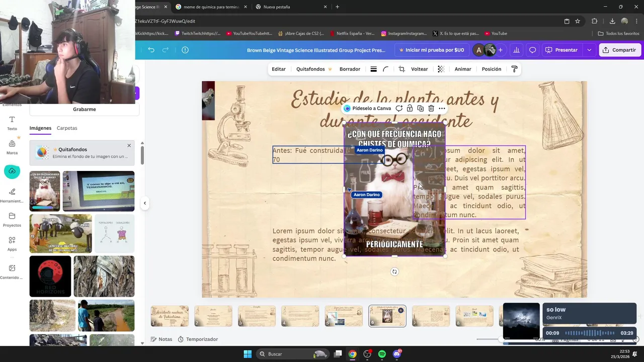The image size is (644, 362).
Task: Open Voltear flip menu
Action: click(420, 69)
